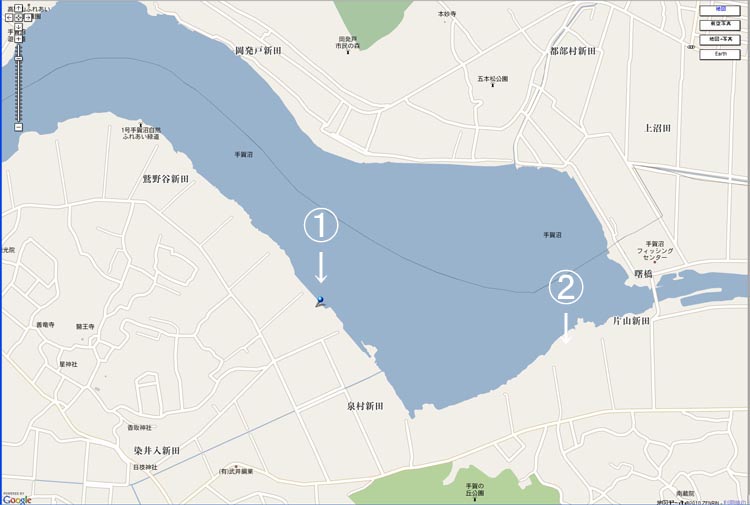Click the 手賀沼フィッシングセンター map label

coord(655,251)
